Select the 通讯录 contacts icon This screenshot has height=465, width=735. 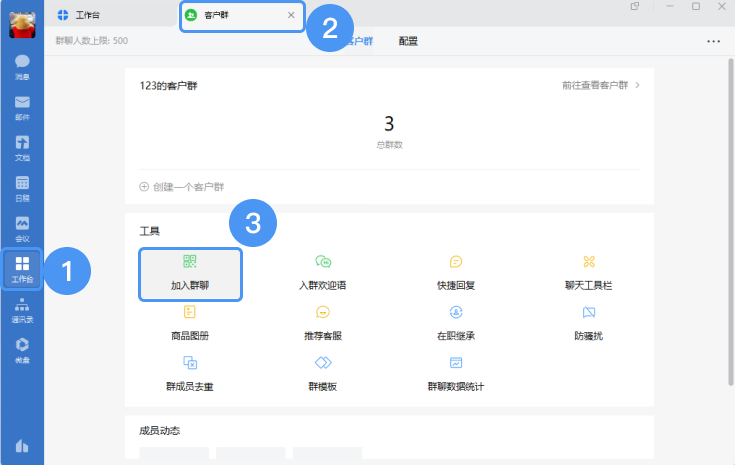coord(22,311)
